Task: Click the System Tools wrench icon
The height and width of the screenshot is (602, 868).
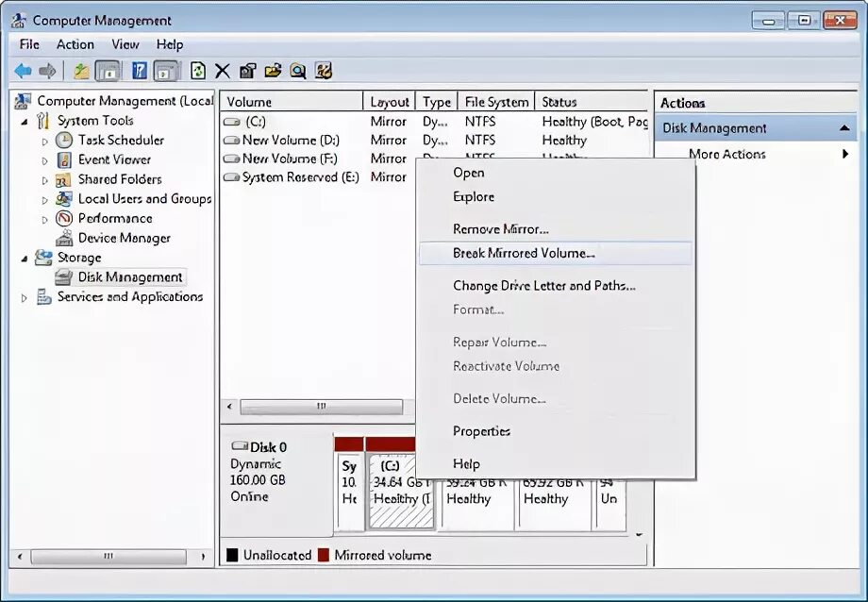Action: coord(43,121)
